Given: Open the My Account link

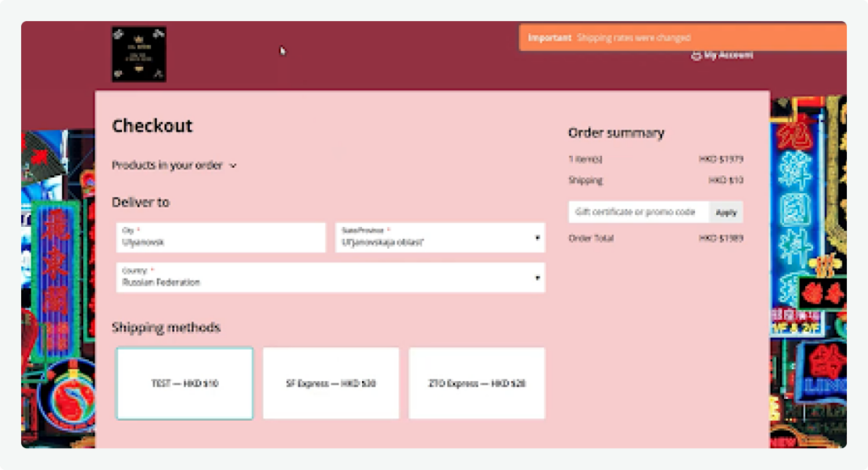Looking at the screenshot, I should click(x=728, y=55).
